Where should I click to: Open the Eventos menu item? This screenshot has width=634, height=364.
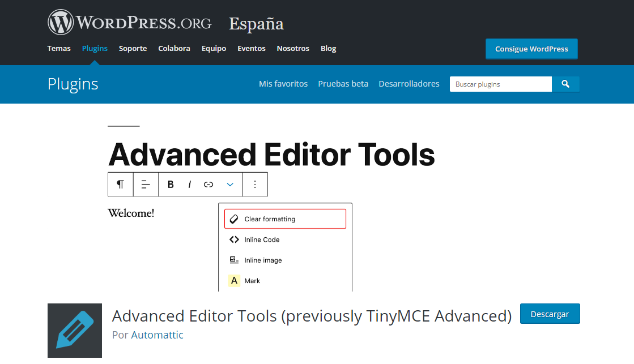[x=252, y=49]
